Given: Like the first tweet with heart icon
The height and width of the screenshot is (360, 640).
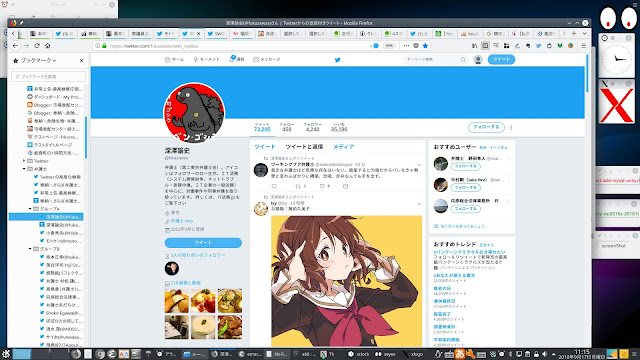Looking at the screenshot, I should pyautogui.click(x=322, y=187).
